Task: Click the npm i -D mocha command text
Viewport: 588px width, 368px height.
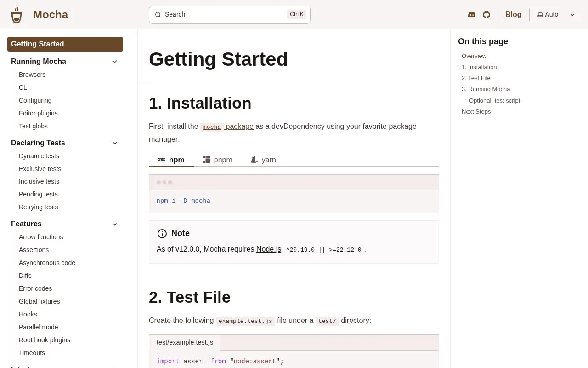Action: [x=183, y=201]
